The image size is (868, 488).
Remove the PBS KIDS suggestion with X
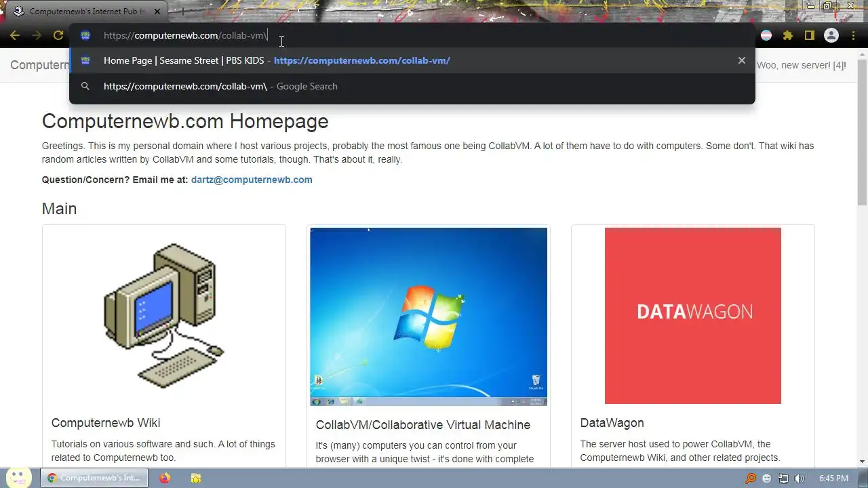tap(741, 60)
